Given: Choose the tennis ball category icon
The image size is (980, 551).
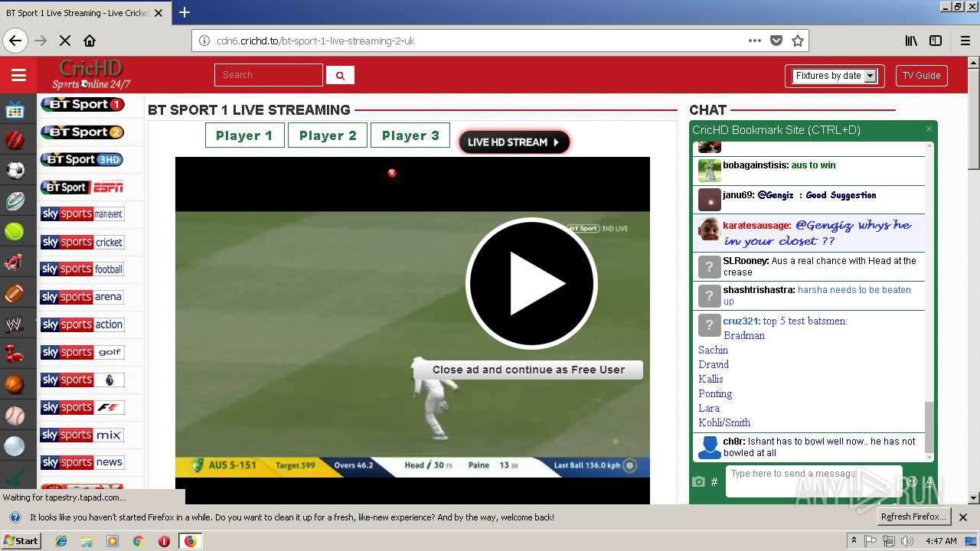Looking at the screenshot, I should pyautogui.click(x=15, y=231).
